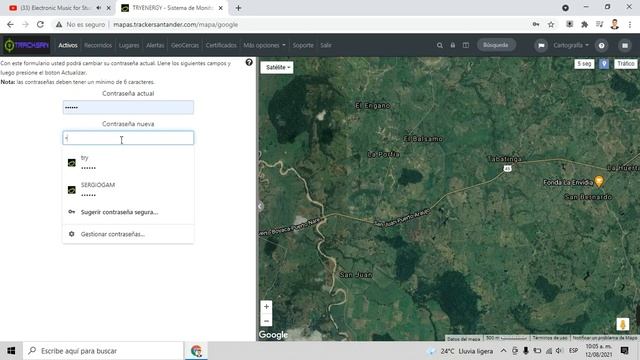640x360 pixels.
Task: Click the No es seguro warning icon
Action: coord(59,24)
